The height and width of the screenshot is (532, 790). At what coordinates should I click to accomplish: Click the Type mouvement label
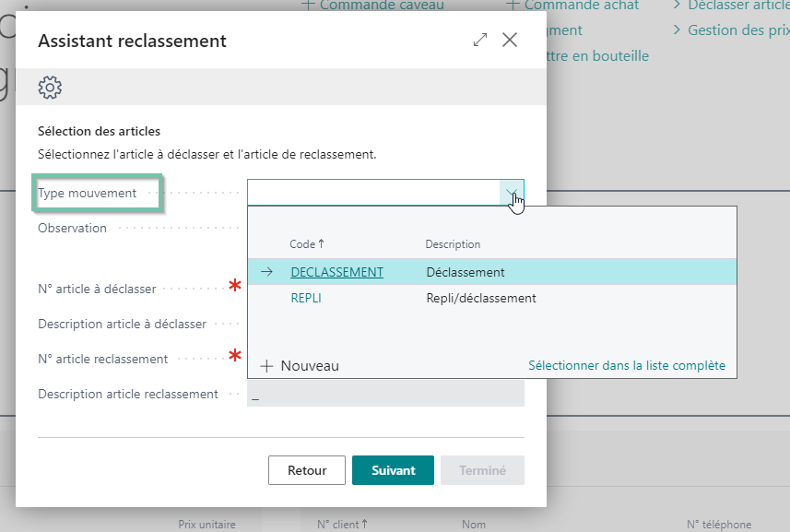88,193
